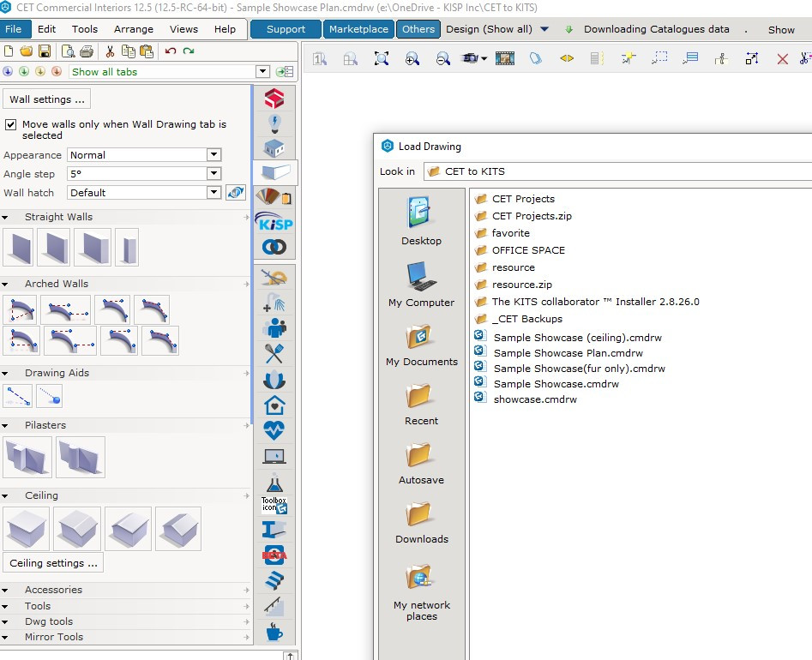
Task: Open the house with heart tab
Action: [x=274, y=405]
